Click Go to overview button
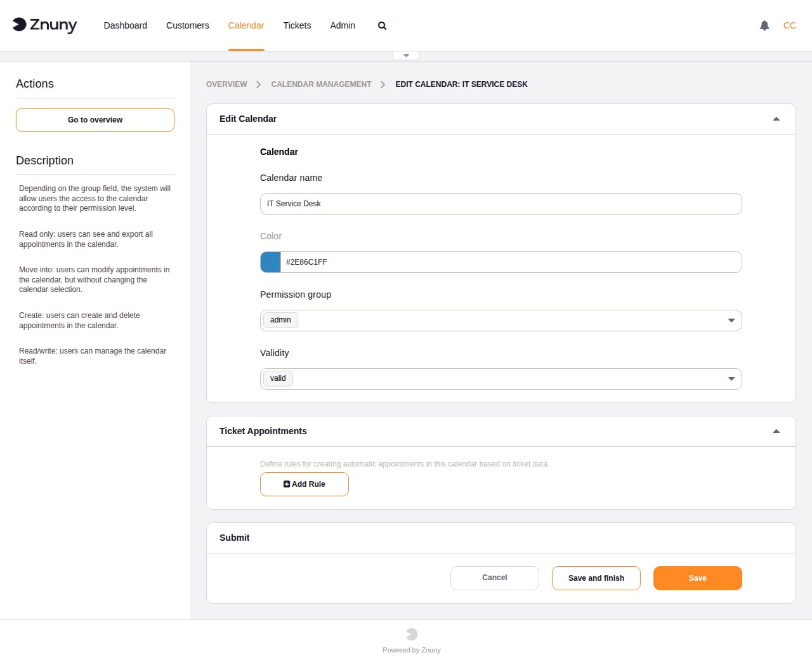 click(x=95, y=120)
